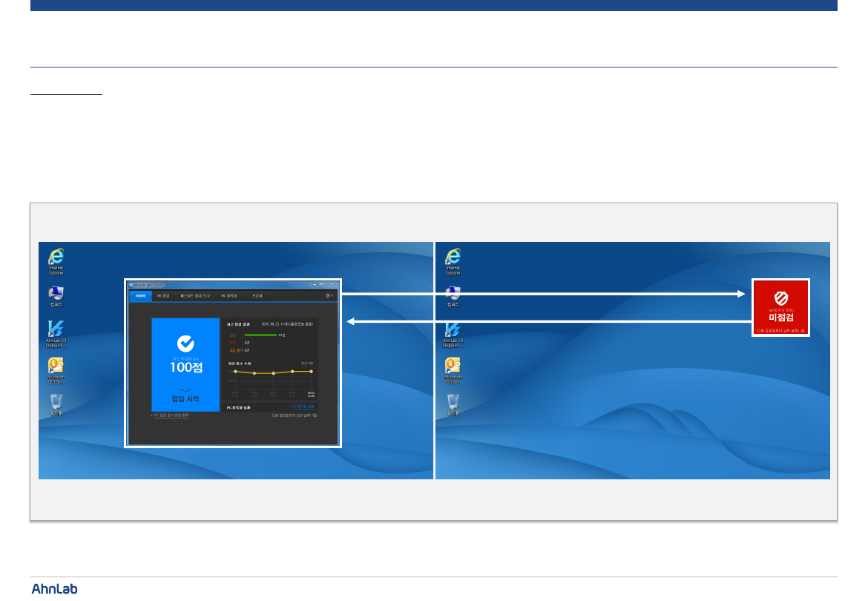Screen dimensions: 868x601
Task: Switch to the PC 점검 tab
Action: click(163, 295)
